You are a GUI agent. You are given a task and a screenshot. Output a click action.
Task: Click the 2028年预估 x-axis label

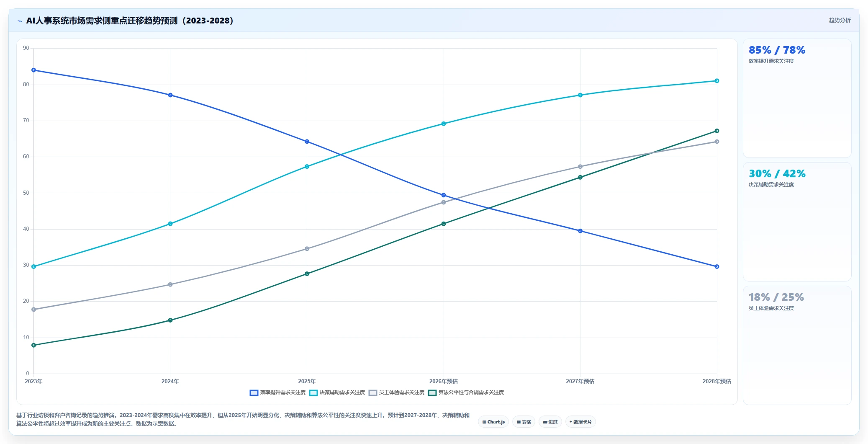pyautogui.click(x=717, y=381)
